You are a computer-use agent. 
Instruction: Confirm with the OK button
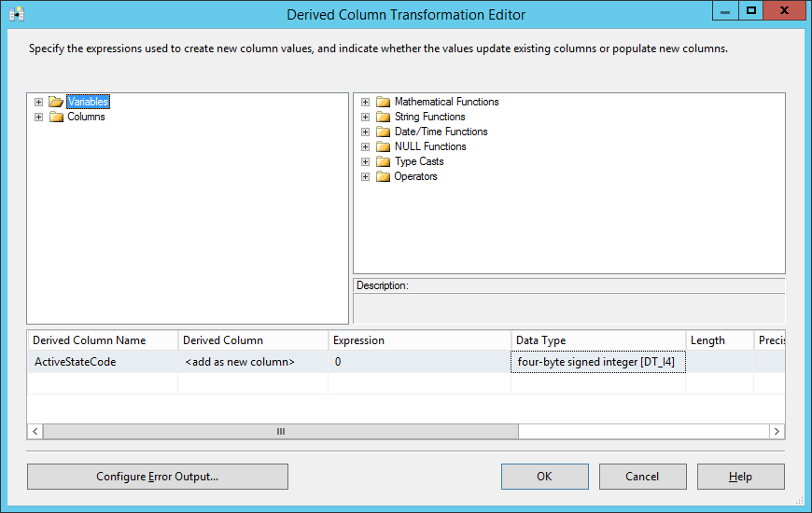click(x=545, y=477)
